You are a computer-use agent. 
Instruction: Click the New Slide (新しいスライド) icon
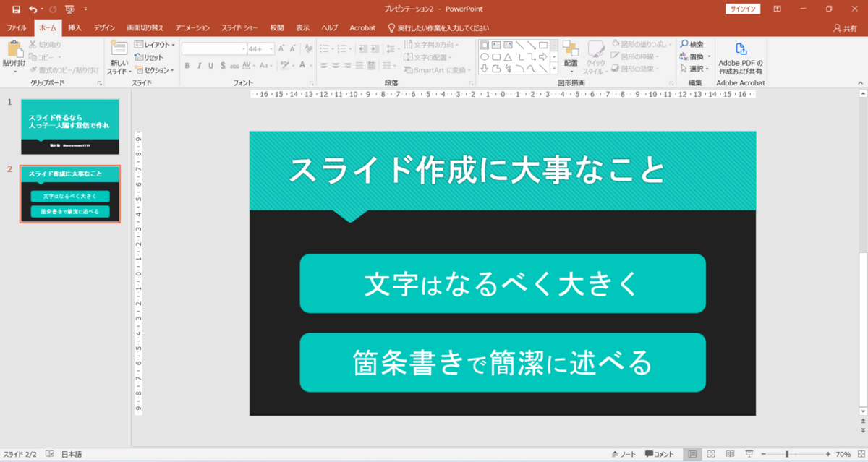118,50
